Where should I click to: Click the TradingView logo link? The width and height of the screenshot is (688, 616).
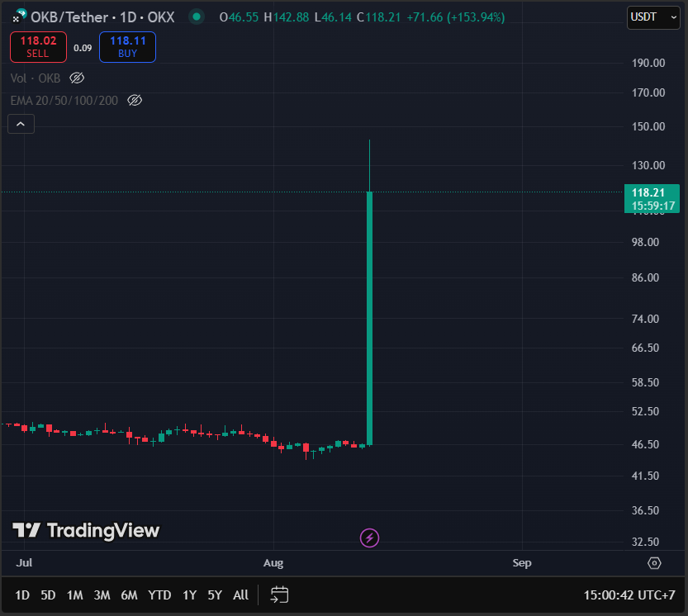click(86, 530)
